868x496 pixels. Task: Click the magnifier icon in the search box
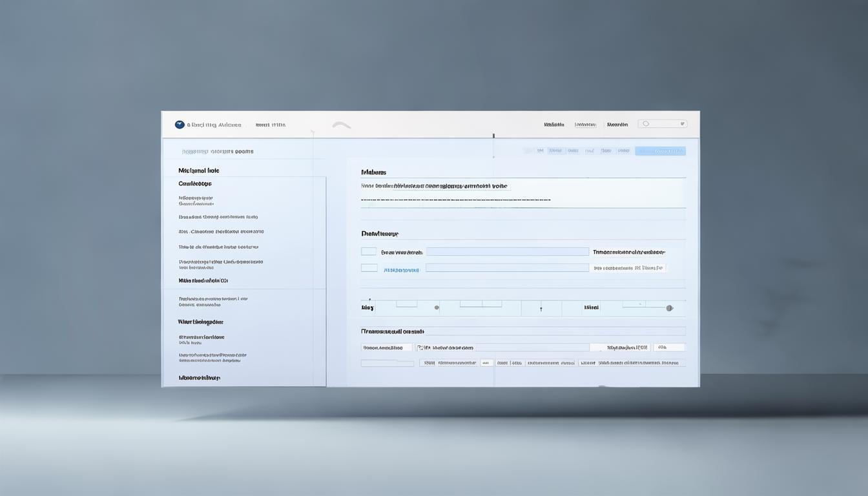(x=645, y=124)
